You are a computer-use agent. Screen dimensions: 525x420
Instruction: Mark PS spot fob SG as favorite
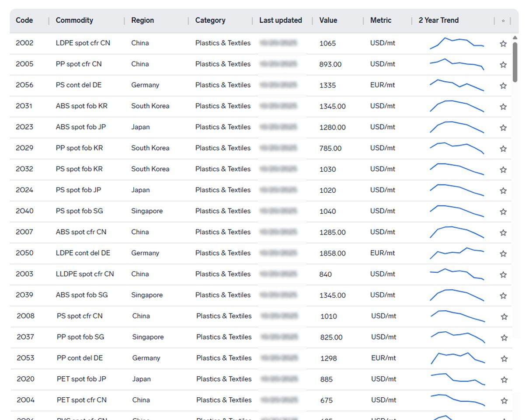[503, 212]
